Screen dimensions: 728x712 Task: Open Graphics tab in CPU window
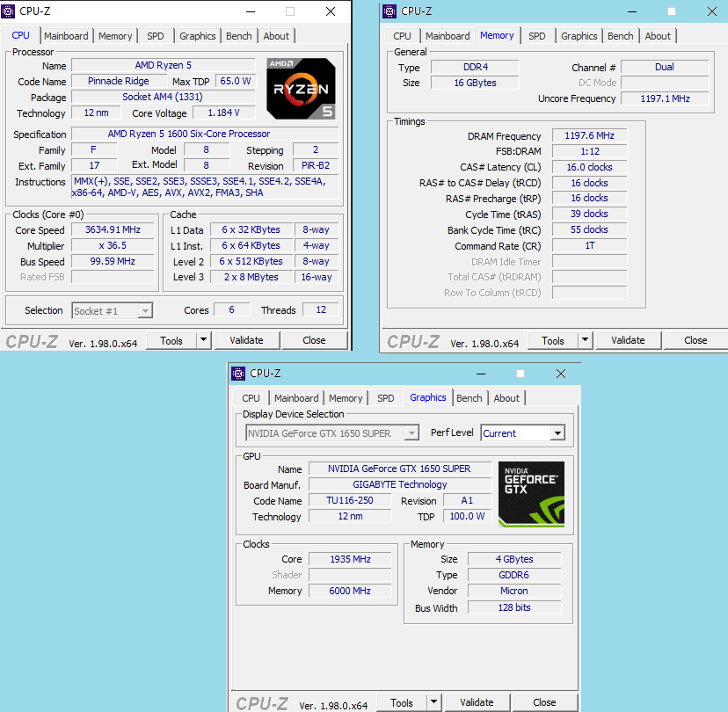[197, 36]
